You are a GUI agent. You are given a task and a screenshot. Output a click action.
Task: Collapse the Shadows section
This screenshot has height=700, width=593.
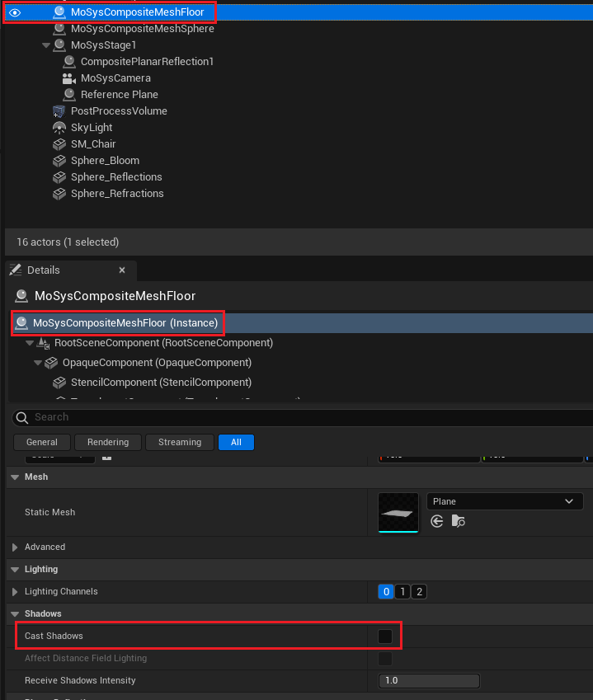click(x=15, y=613)
